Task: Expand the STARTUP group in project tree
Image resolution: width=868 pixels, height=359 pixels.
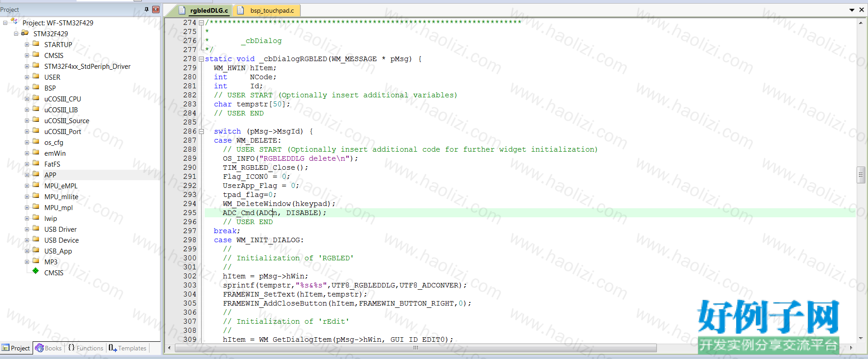Action: point(27,44)
